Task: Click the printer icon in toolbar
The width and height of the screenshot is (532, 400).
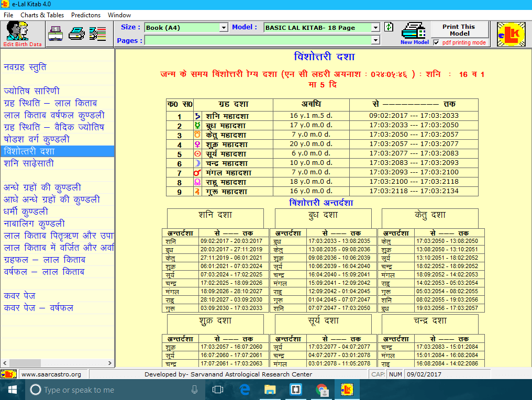Action: pos(76,34)
